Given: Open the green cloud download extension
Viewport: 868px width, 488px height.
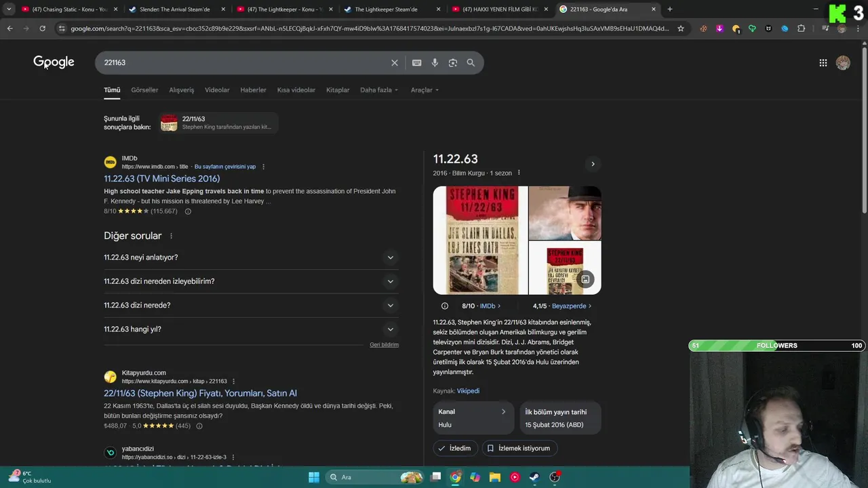Looking at the screenshot, I should click(752, 28).
